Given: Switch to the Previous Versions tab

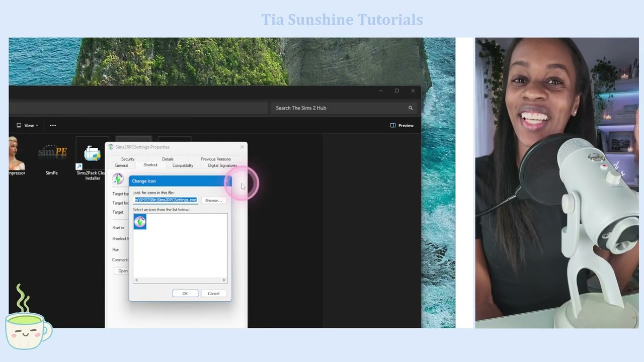Looking at the screenshot, I should tap(216, 159).
